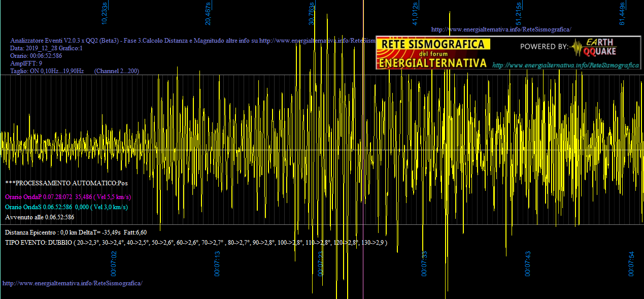This screenshot has width=644, height=299.
Task: Open the green italic URL under Earth QQuake
Action: pos(565,65)
